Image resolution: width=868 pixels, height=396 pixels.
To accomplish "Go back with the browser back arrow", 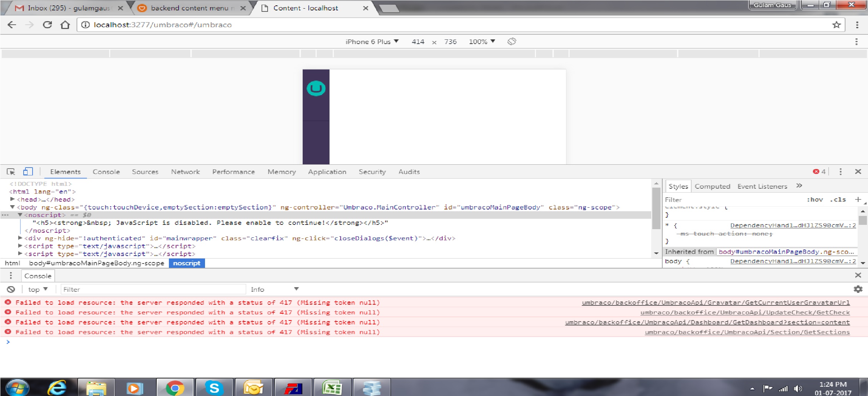I will pos(12,25).
